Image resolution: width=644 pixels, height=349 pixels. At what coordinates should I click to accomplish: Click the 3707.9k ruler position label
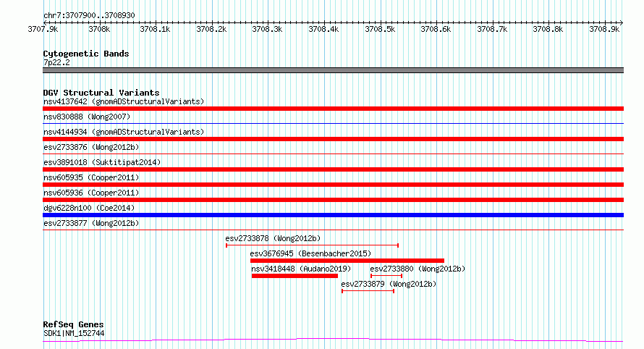pyautogui.click(x=43, y=29)
